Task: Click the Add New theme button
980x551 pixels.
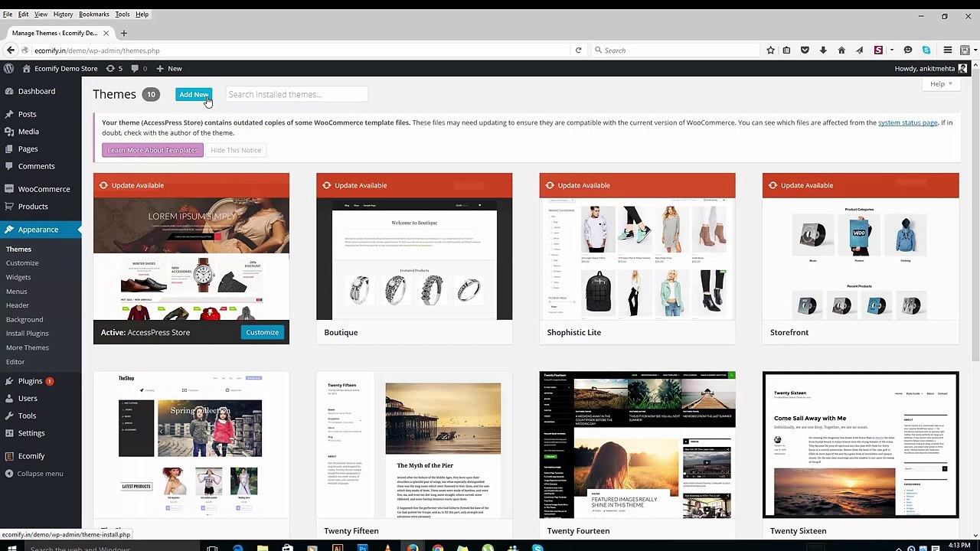Action: 193,94
